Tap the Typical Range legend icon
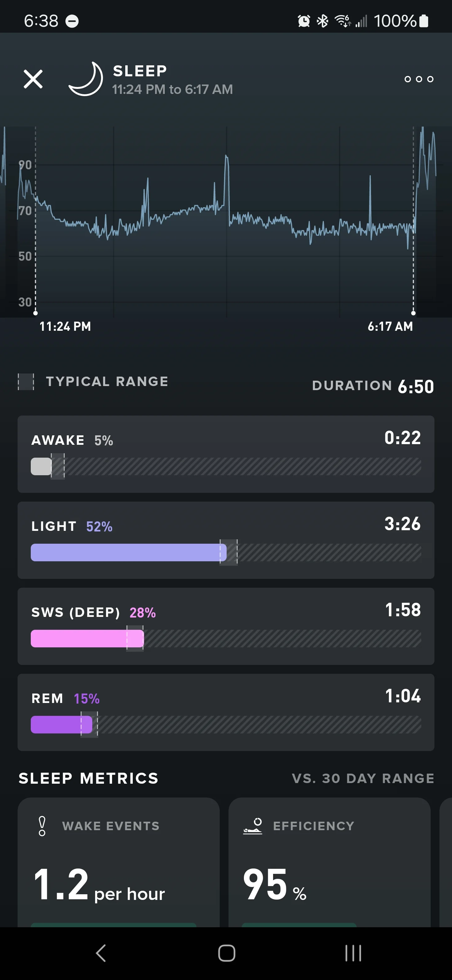The image size is (452, 980). pos(26,382)
